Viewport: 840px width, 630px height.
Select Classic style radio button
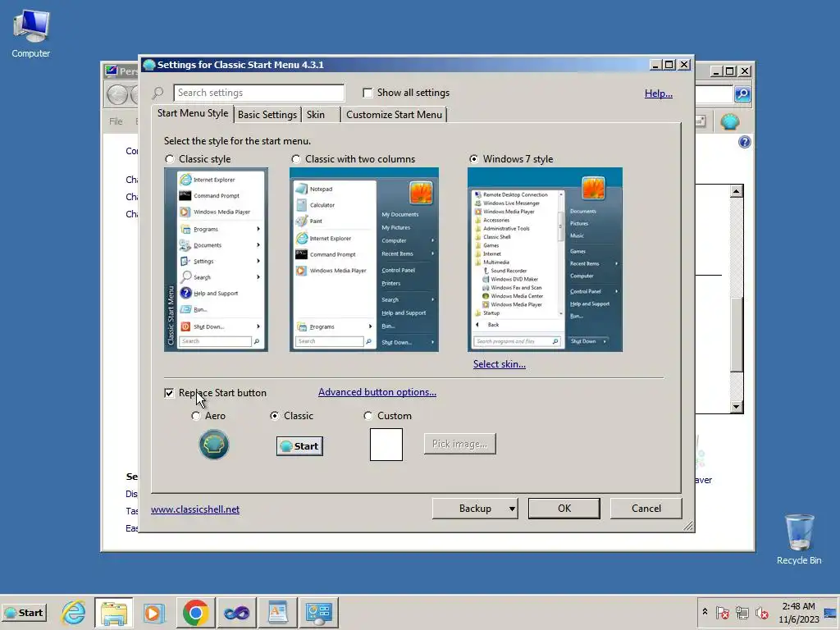coord(170,159)
